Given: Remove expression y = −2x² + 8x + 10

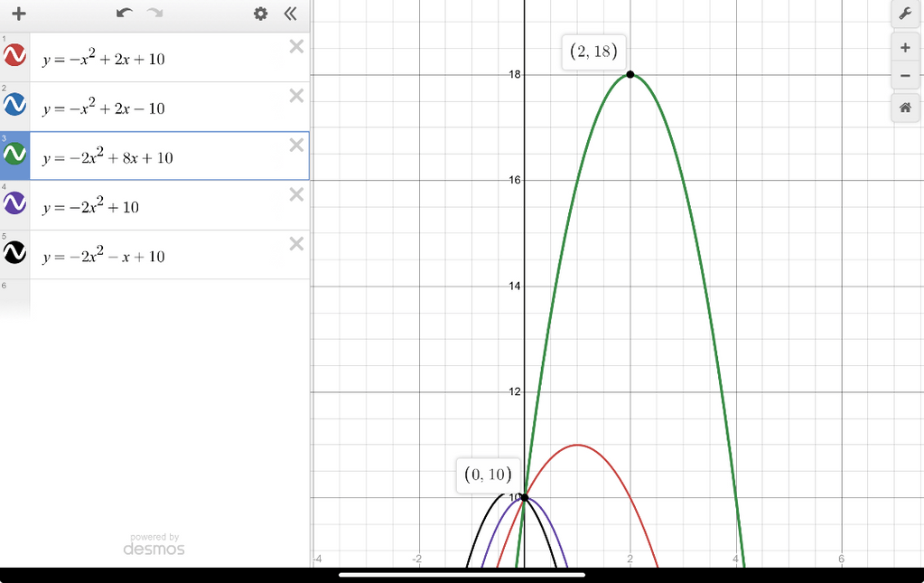Looking at the screenshot, I should (x=296, y=146).
